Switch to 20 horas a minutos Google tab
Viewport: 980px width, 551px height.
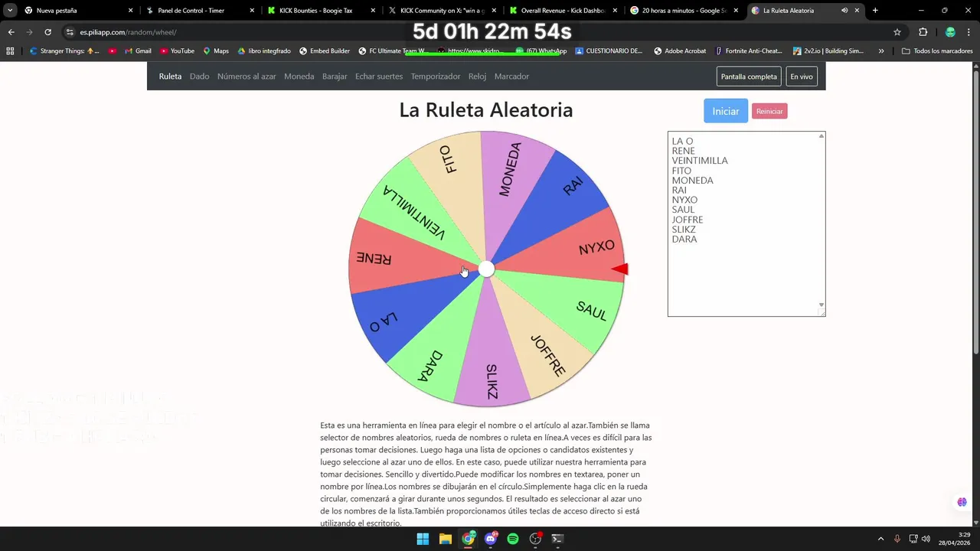pyautogui.click(x=684, y=11)
